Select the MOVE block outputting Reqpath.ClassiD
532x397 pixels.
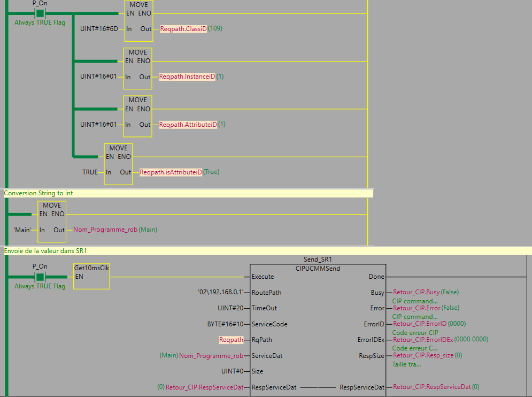139,21
